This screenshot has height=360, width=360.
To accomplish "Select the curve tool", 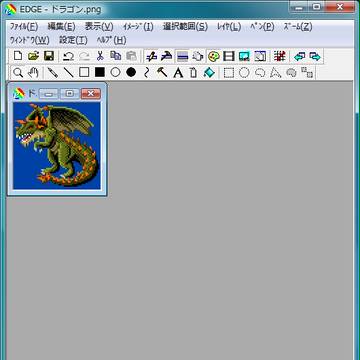I will [x=146, y=72].
